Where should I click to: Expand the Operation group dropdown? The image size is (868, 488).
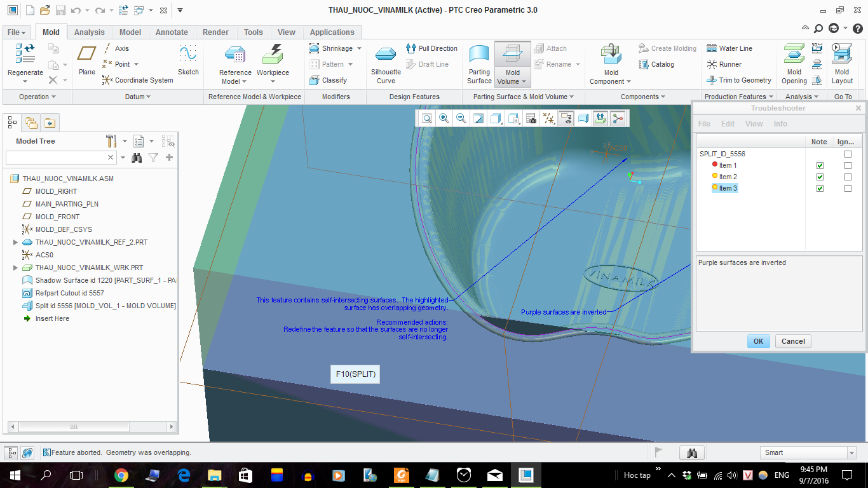pyautogui.click(x=37, y=97)
